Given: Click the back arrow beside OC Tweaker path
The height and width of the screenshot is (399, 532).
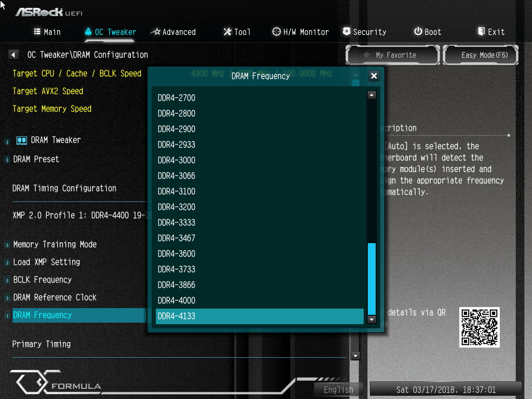Looking at the screenshot, I should click(x=14, y=55).
